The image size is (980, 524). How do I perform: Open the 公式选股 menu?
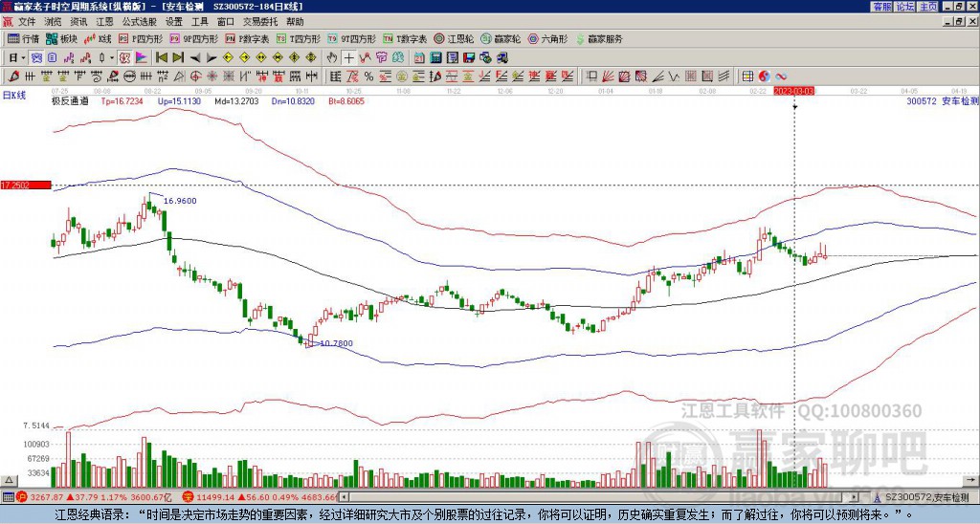pyautogui.click(x=140, y=22)
